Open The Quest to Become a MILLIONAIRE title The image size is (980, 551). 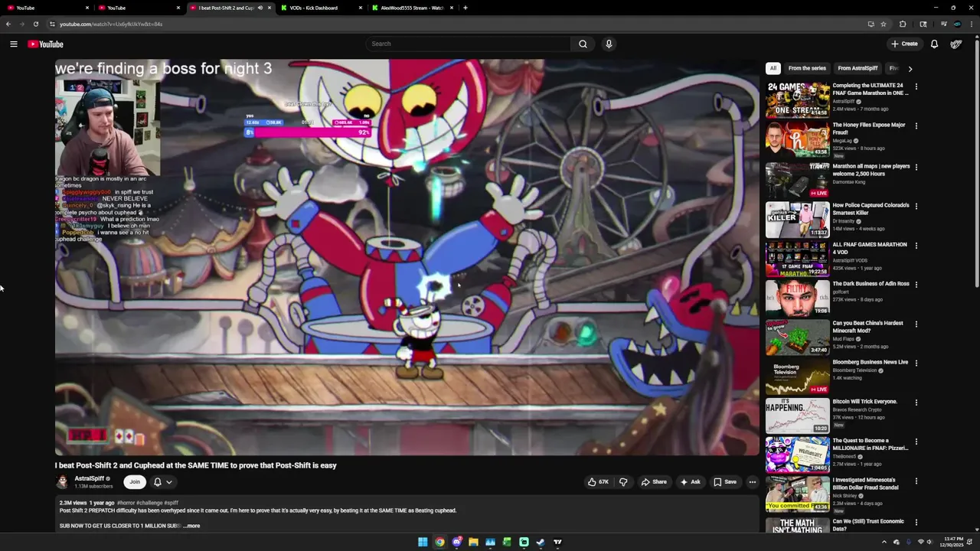[869, 445]
